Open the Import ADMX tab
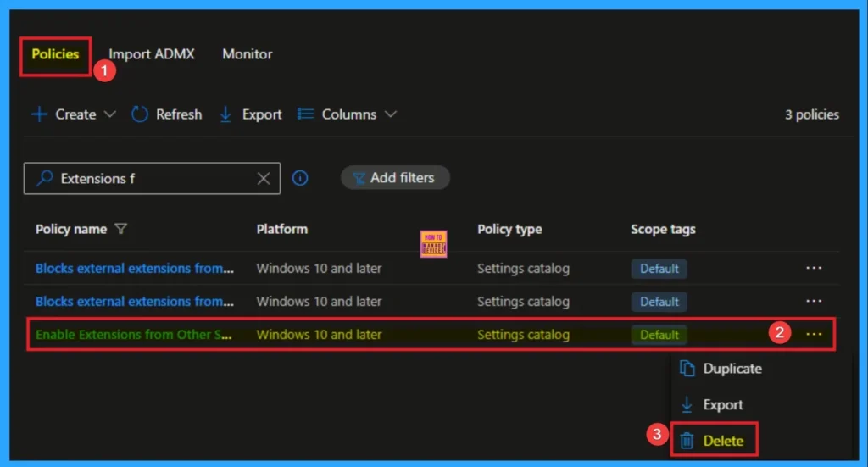868x467 pixels. click(152, 54)
